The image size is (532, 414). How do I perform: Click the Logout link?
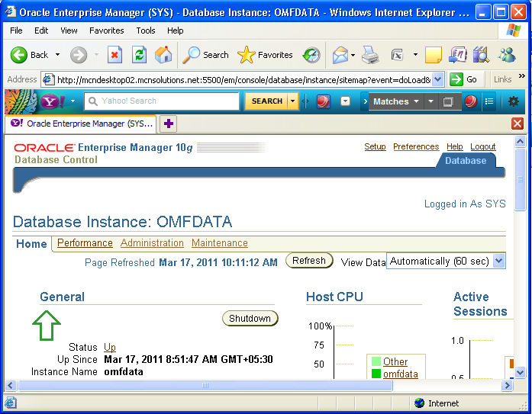click(x=483, y=146)
